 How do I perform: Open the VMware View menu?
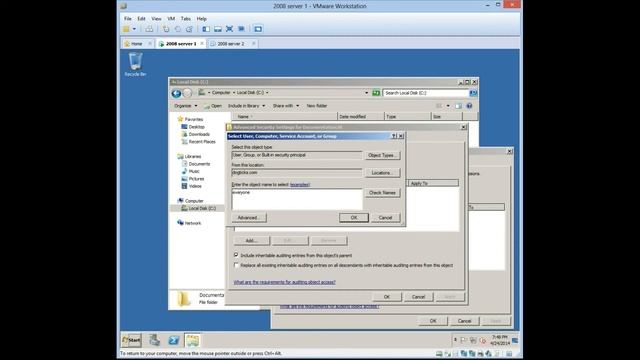(x=156, y=19)
